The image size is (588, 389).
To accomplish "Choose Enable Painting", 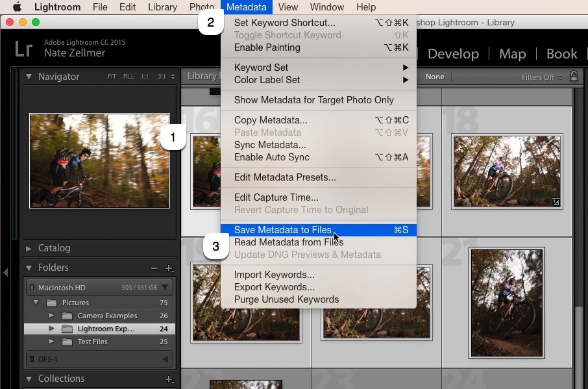I will [x=319, y=47].
